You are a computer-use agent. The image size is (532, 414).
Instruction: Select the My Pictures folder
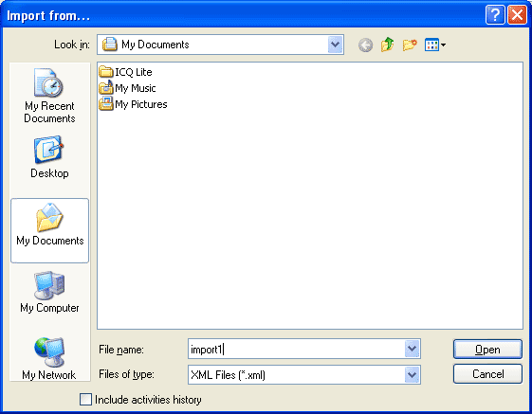tap(133, 104)
